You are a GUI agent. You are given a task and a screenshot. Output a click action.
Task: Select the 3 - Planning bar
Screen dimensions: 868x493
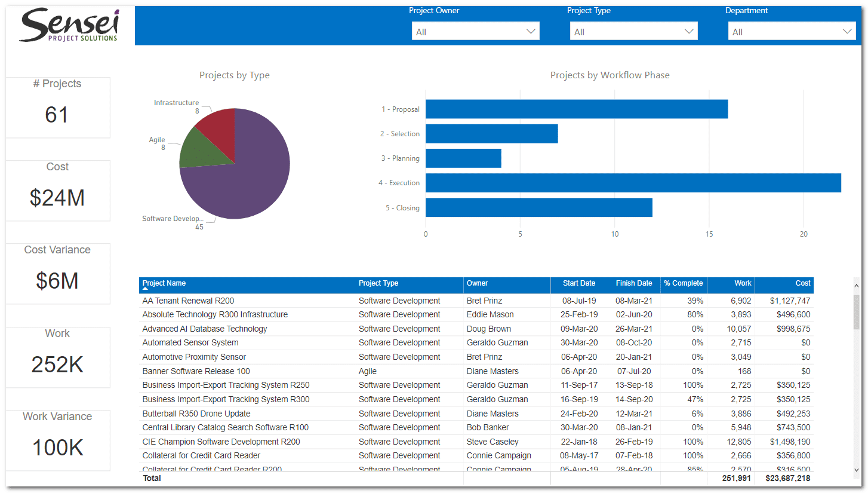coord(463,158)
